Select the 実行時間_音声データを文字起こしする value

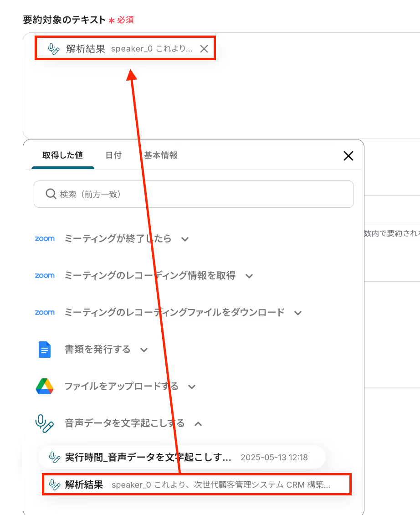pos(182,457)
